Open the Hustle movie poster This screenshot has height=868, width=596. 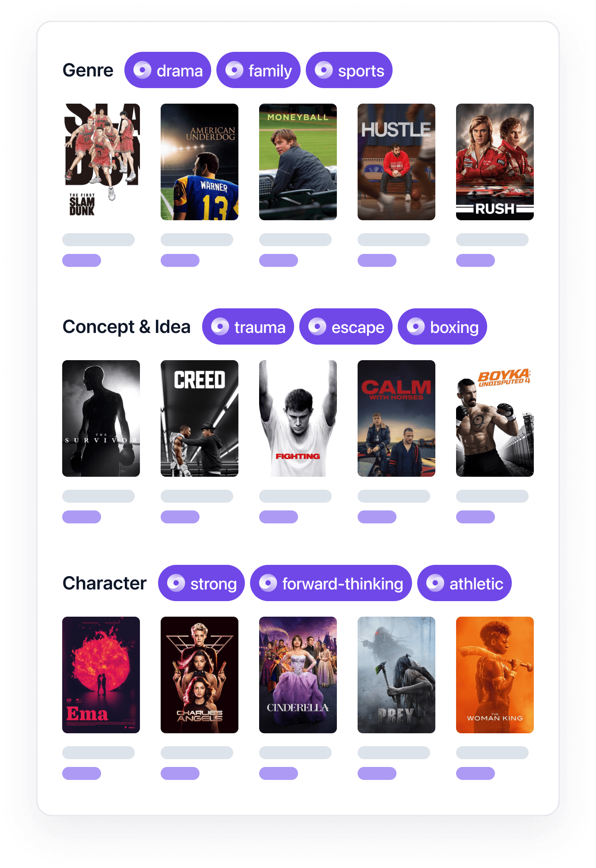(396, 162)
